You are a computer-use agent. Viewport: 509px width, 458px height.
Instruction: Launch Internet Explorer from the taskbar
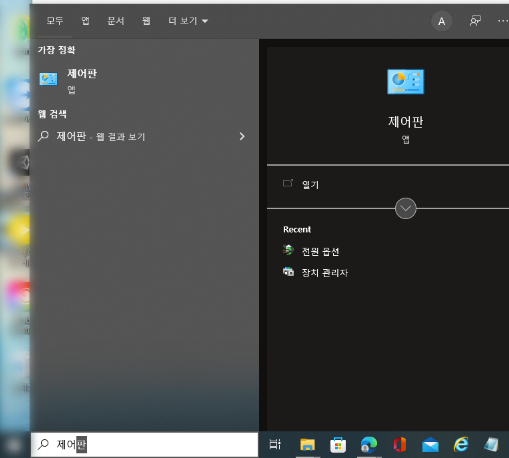(x=461, y=444)
